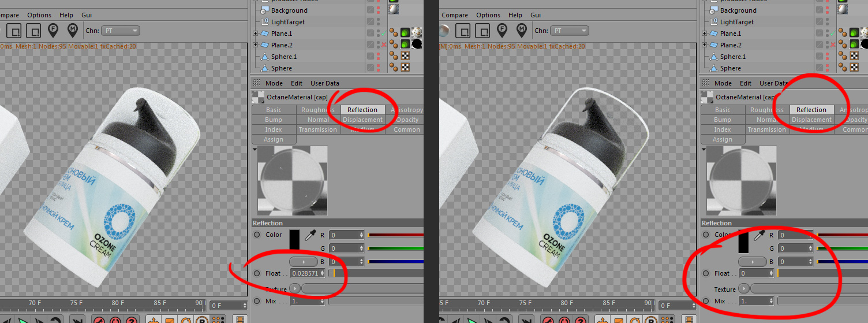Collapse material preview triangle in left window
This screenshot has width=868, height=323.
click(255, 149)
